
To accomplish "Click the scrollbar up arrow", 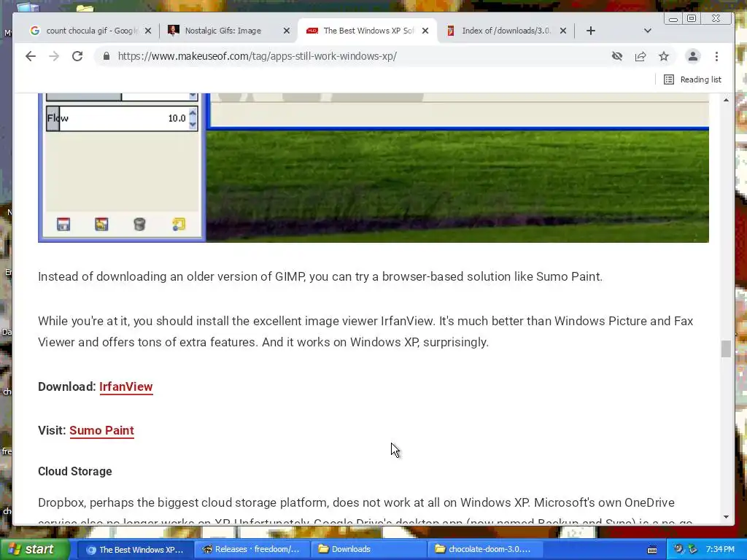I will point(726,100).
